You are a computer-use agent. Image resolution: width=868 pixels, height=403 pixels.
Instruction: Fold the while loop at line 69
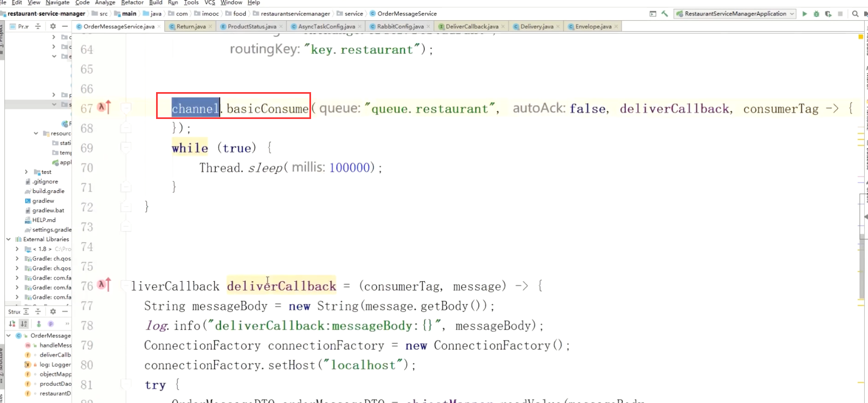126,147
